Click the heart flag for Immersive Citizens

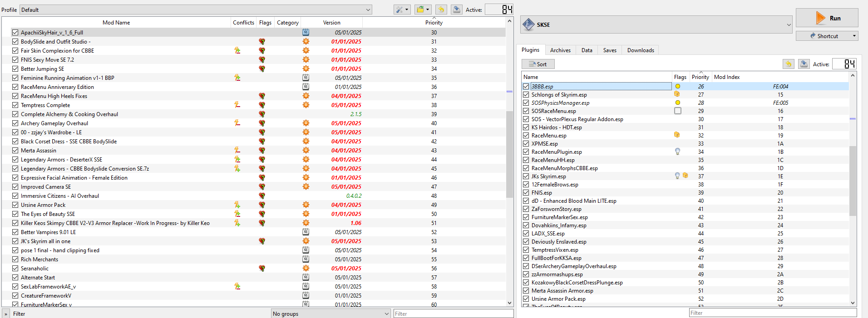pos(262,196)
